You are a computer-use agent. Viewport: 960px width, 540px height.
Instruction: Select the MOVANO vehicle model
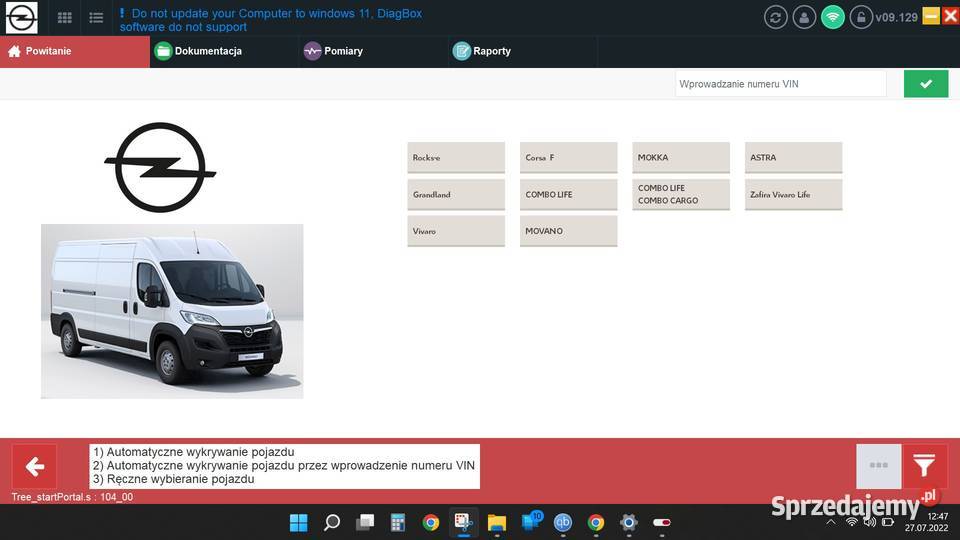point(568,231)
